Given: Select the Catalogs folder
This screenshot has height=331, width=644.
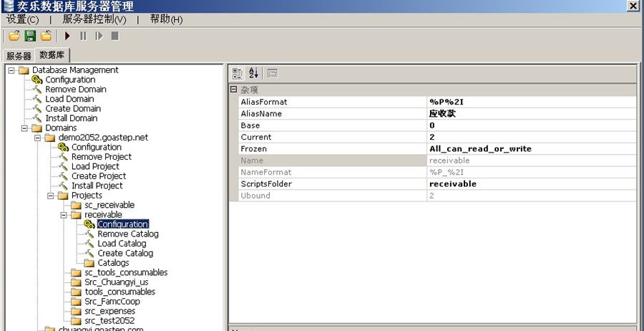Looking at the screenshot, I should point(113,263).
